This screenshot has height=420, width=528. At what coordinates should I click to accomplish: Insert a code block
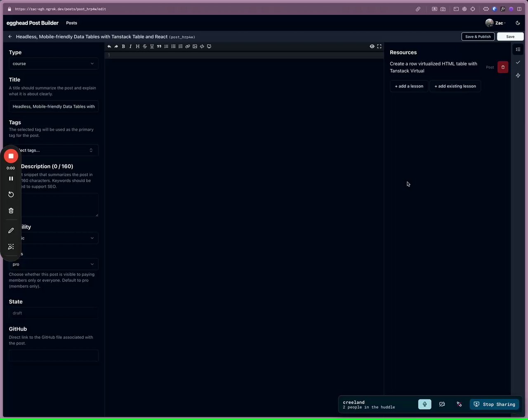click(202, 47)
